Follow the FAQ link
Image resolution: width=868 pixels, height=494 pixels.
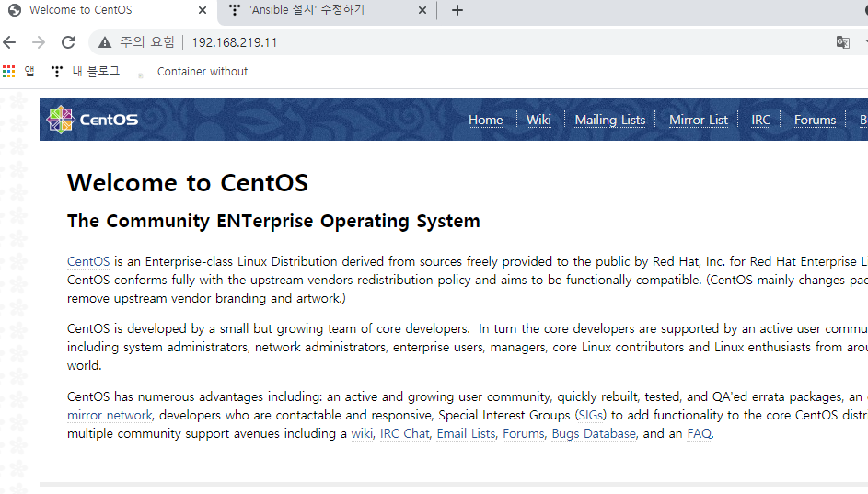(x=700, y=433)
